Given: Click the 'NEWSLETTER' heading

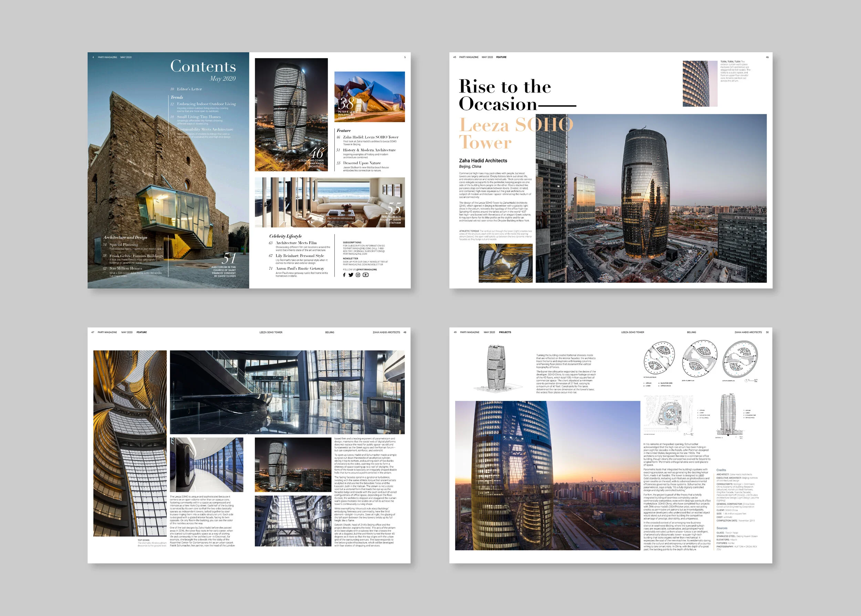Looking at the screenshot, I should [x=350, y=259].
